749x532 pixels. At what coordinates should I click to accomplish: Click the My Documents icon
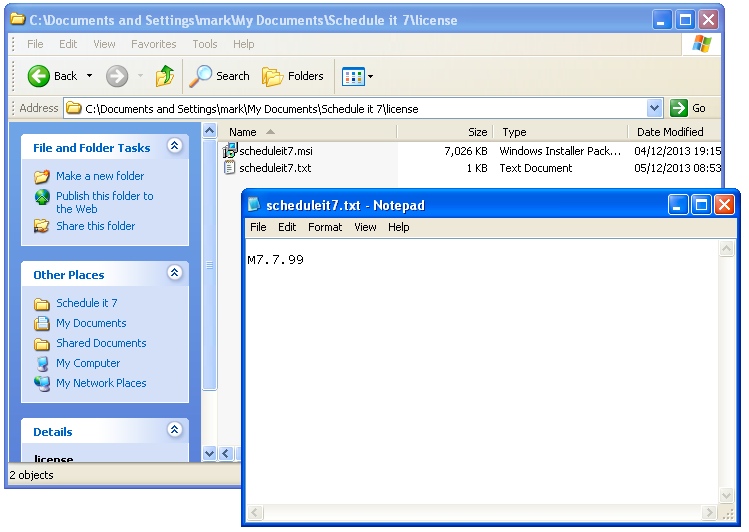click(42, 324)
